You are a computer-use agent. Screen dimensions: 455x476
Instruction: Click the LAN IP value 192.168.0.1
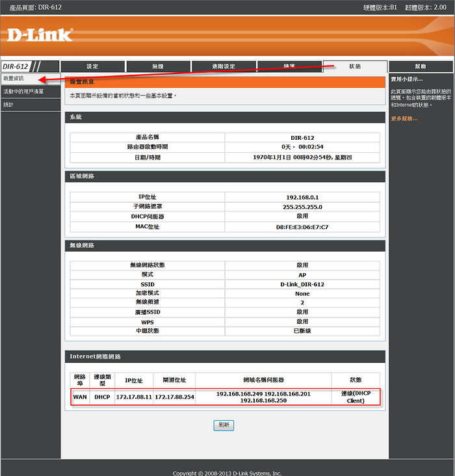point(302,197)
